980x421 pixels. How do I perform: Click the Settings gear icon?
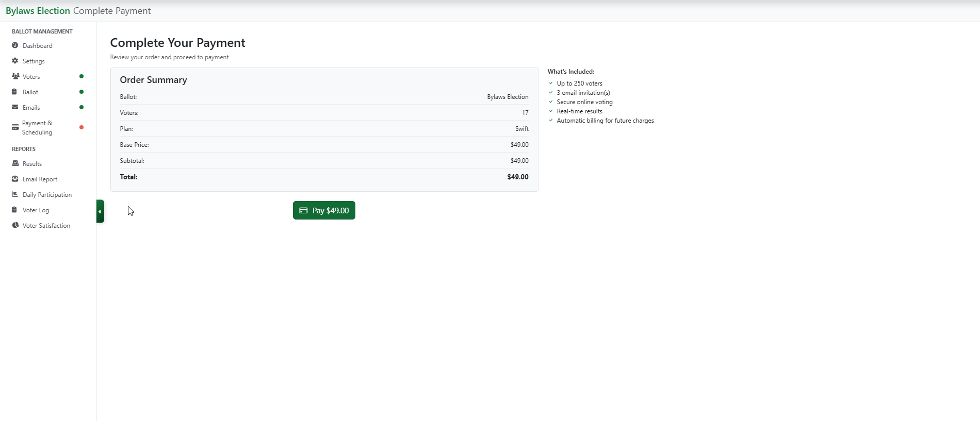[x=15, y=61]
